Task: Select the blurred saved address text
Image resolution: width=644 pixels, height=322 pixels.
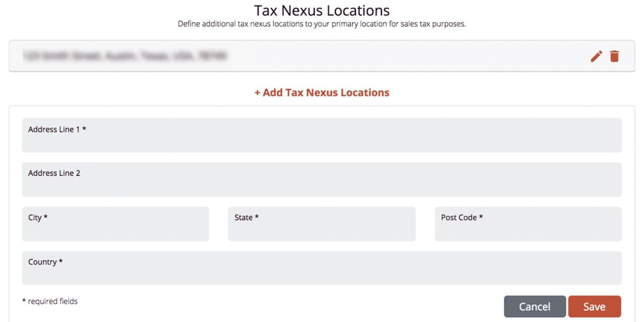Action: coord(125,55)
